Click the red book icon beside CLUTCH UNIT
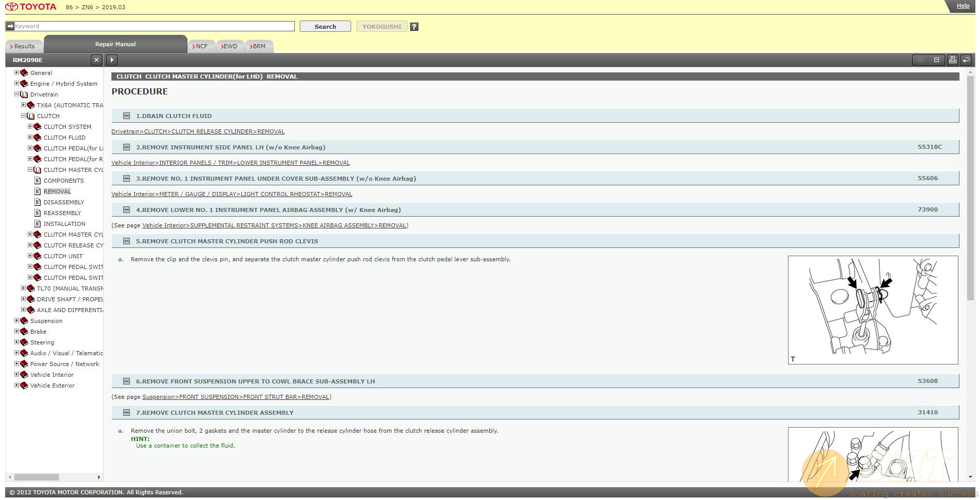The height and width of the screenshot is (500, 980). point(37,256)
